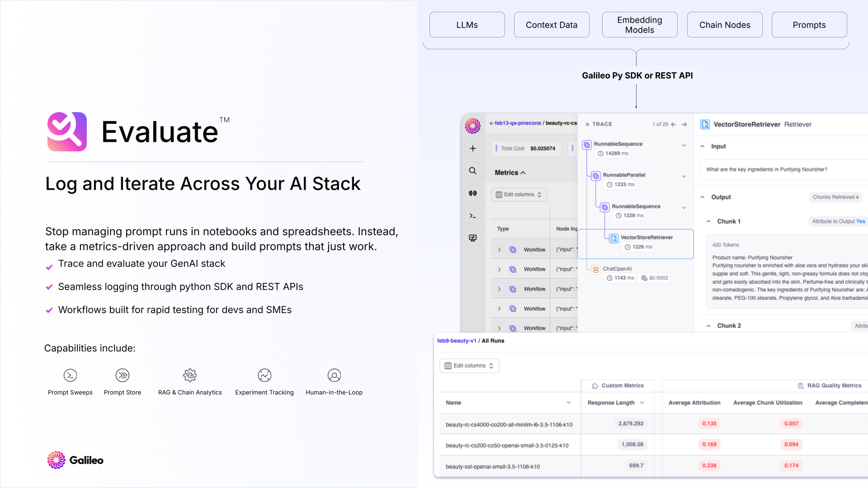Click the plus icon in Galileo sidebar

coord(472,148)
